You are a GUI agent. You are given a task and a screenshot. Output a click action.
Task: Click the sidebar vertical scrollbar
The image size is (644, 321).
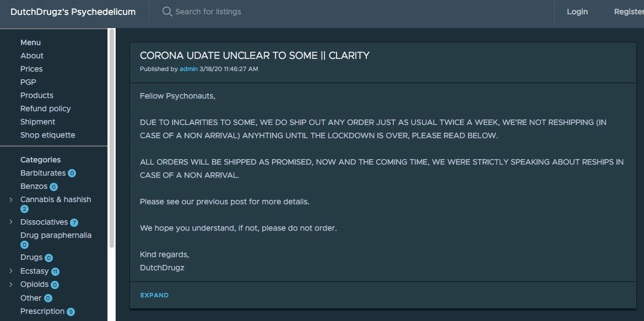click(x=112, y=138)
